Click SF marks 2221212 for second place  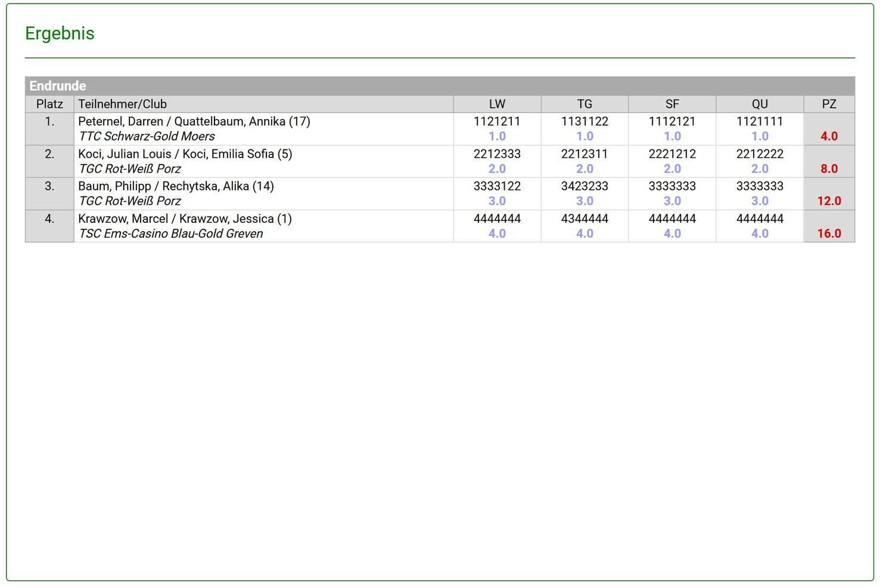[x=672, y=154]
